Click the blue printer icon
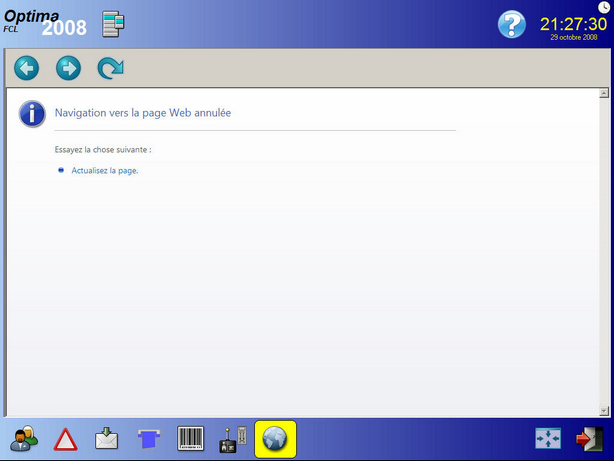Image resolution: width=614 pixels, height=461 pixels. (148, 439)
